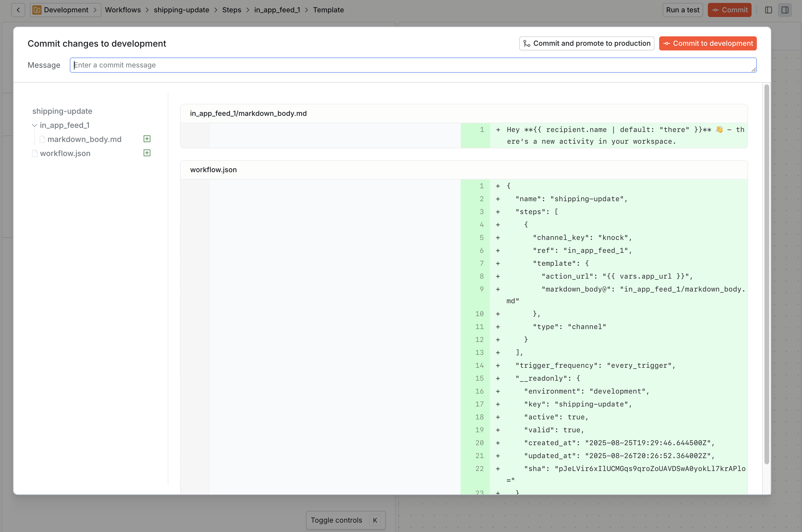Viewport: 802px width, 532px height.
Task: Click the added-file icon beside workflow.json
Action: (147, 153)
